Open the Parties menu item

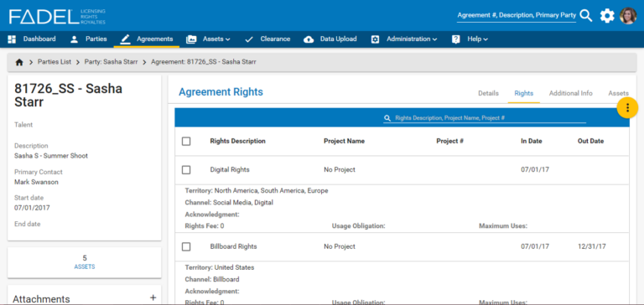96,39
